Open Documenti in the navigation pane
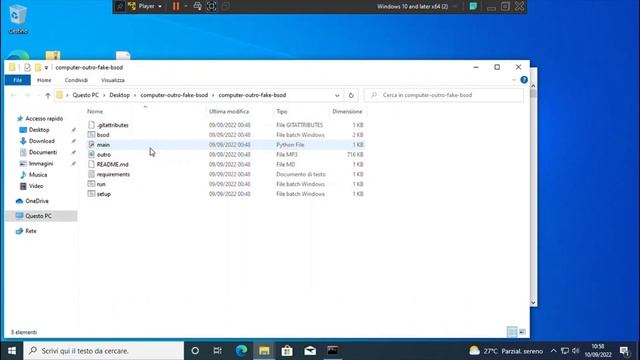This screenshot has height=360, width=640. 43,152
